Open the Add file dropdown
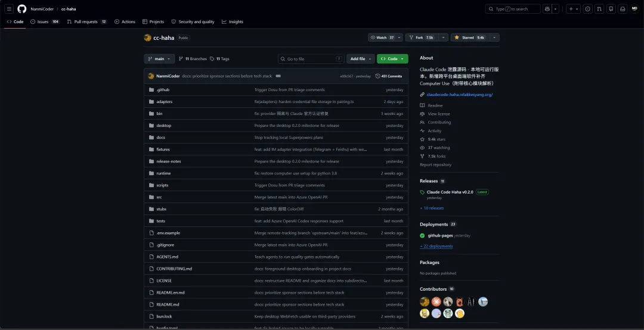The image size is (644, 330). tap(361, 59)
